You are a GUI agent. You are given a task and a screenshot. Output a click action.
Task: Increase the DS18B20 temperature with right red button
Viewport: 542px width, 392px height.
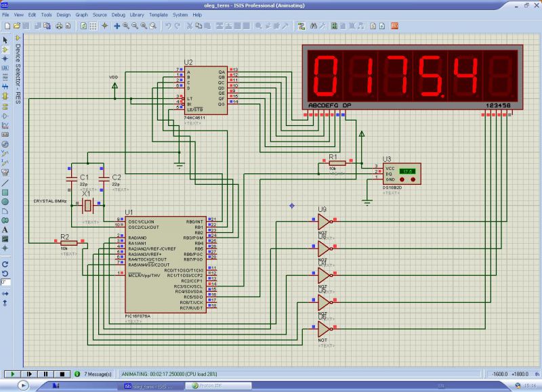coord(413,179)
